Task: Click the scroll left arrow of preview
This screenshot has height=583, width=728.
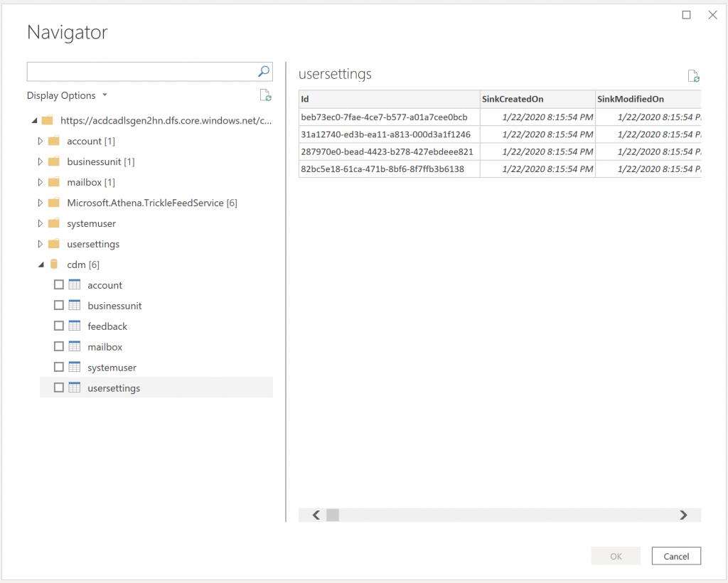Action: [x=316, y=515]
